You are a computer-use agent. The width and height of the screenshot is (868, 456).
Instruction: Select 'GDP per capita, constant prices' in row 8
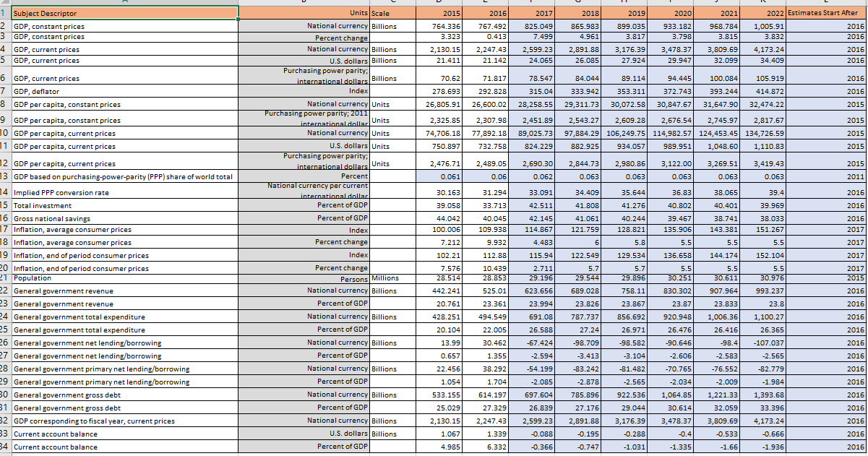[124, 104]
